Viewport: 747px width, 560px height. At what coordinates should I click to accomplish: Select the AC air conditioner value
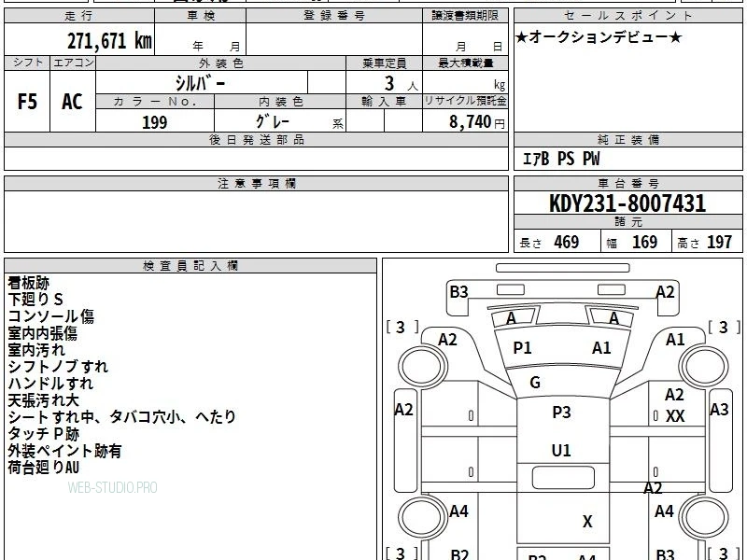click(x=73, y=102)
